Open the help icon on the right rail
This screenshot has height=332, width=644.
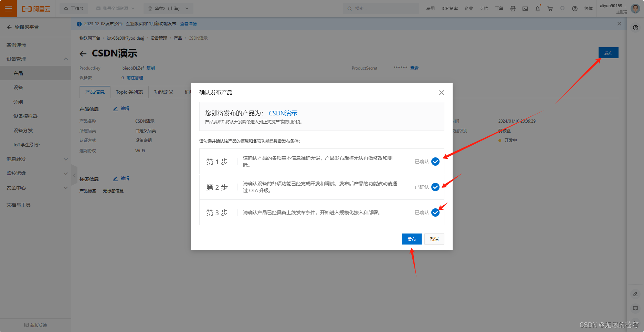[x=635, y=28]
